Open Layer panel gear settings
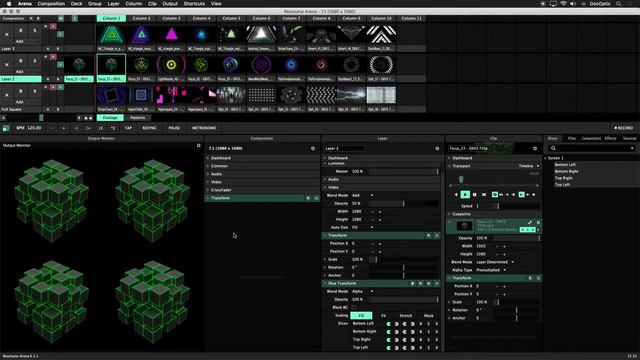This screenshot has width=640, height=360. [437, 148]
